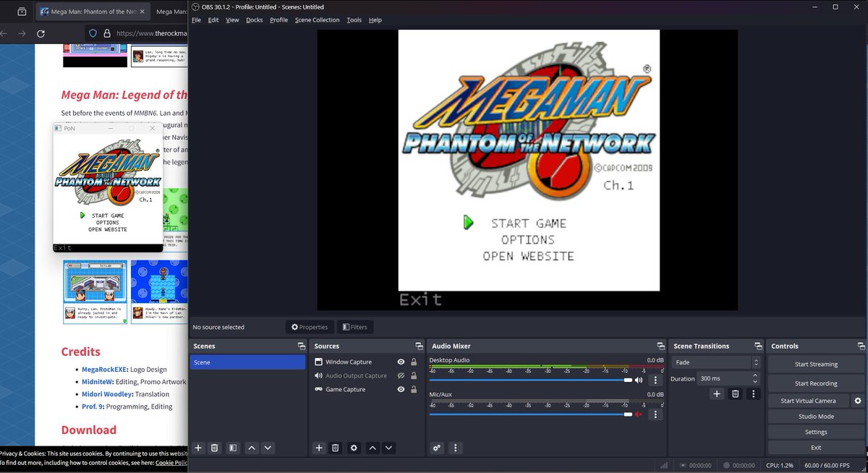Move scene up arrow in Scenes panel
The width and height of the screenshot is (868, 473).
(x=252, y=448)
